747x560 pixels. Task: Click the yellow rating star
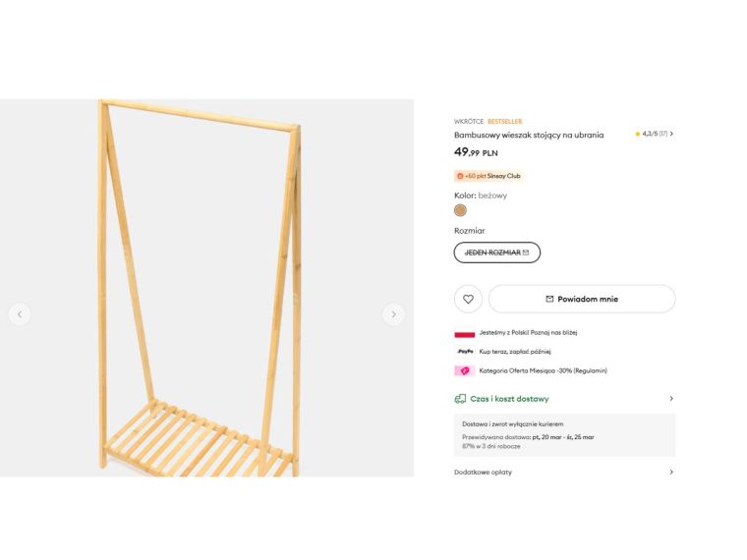point(637,134)
